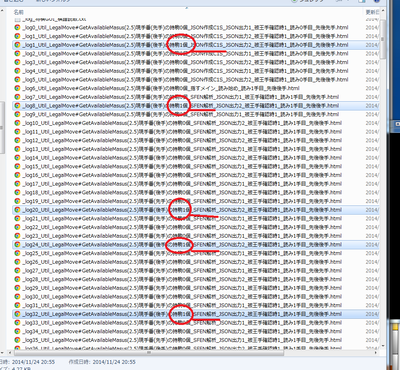400x370 pixels.
Task: Click Chrome icon of _log15 file
Action: coord(17,166)
